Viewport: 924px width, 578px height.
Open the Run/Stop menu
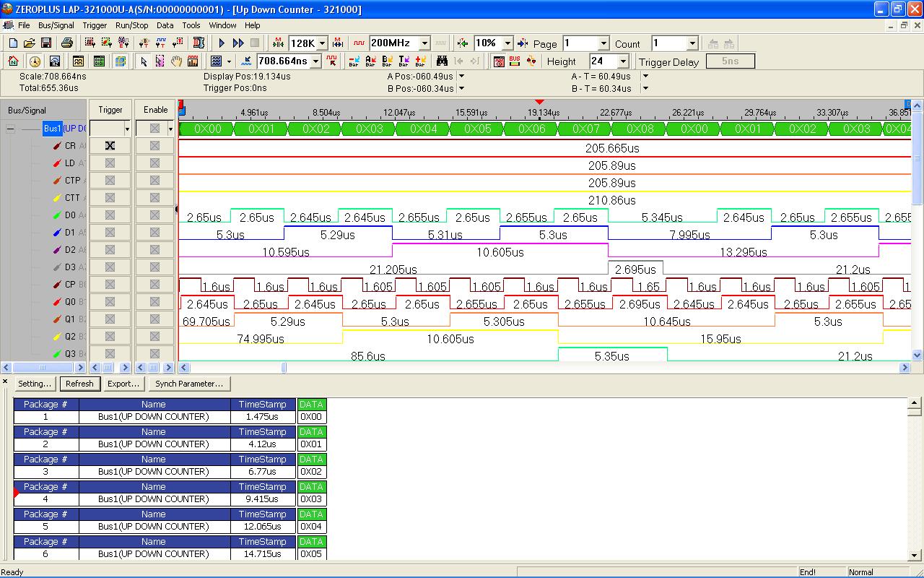(x=132, y=25)
